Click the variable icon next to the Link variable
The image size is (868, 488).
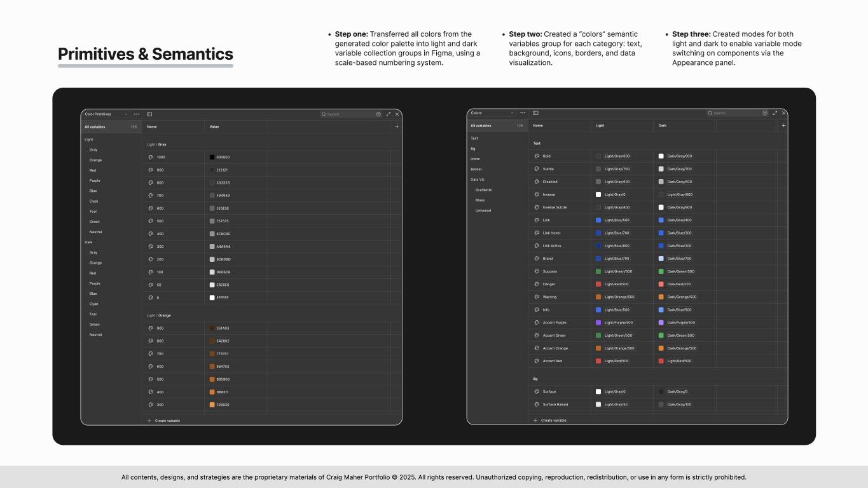pos(538,220)
